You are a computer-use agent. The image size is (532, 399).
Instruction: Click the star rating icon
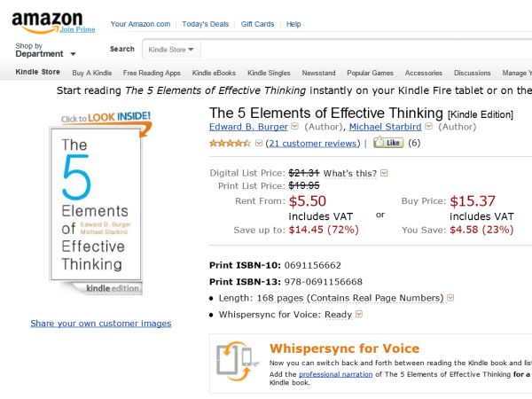(x=230, y=143)
